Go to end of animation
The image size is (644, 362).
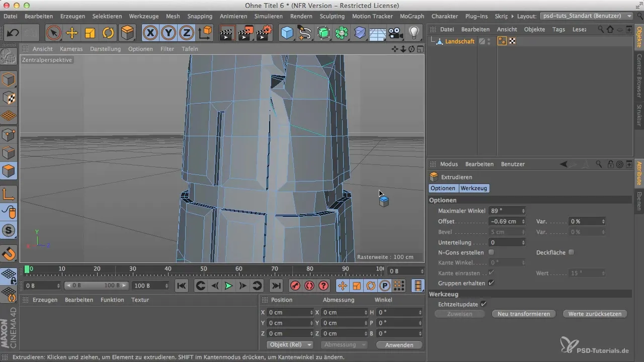(x=276, y=286)
